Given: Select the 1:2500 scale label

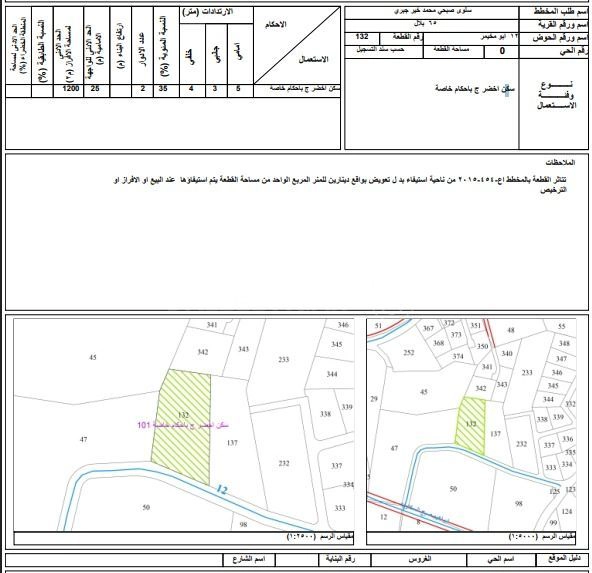Looking at the screenshot, I should [301, 536].
